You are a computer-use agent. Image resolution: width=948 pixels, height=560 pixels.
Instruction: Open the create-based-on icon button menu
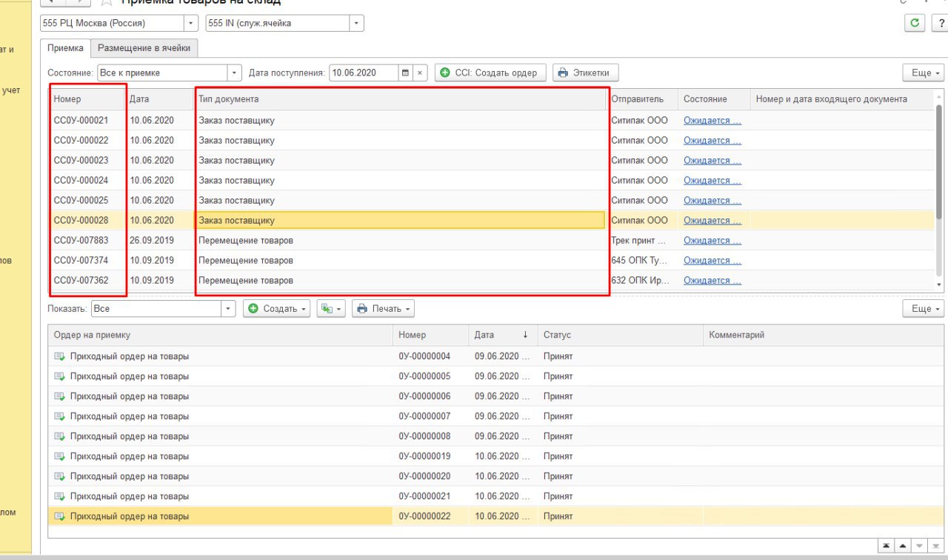point(331,309)
